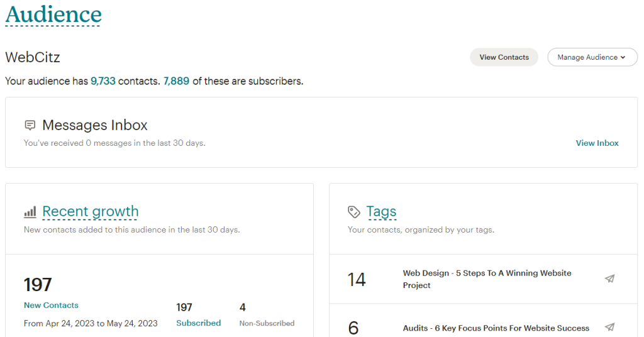Click the Recent growth bar chart icon

tap(30, 212)
